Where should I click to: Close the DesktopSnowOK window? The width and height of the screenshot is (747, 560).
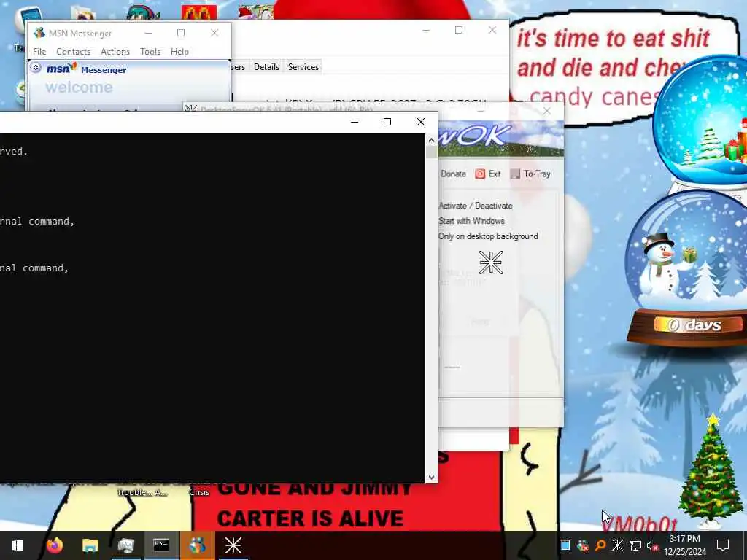click(547, 111)
